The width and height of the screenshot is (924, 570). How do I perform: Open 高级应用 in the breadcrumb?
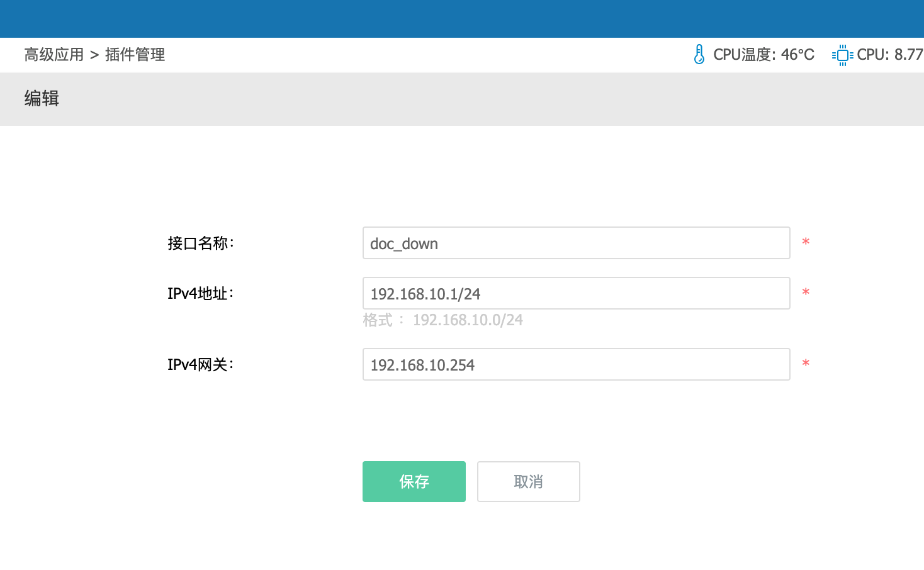coord(54,55)
